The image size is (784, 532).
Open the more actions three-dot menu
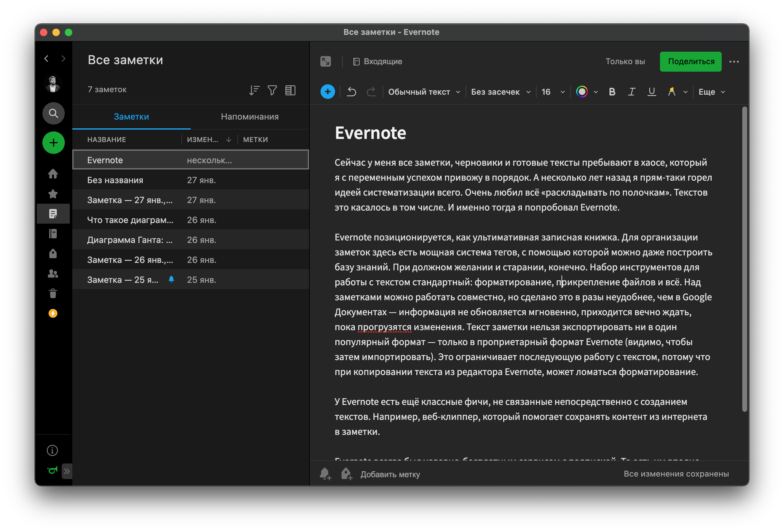click(734, 62)
